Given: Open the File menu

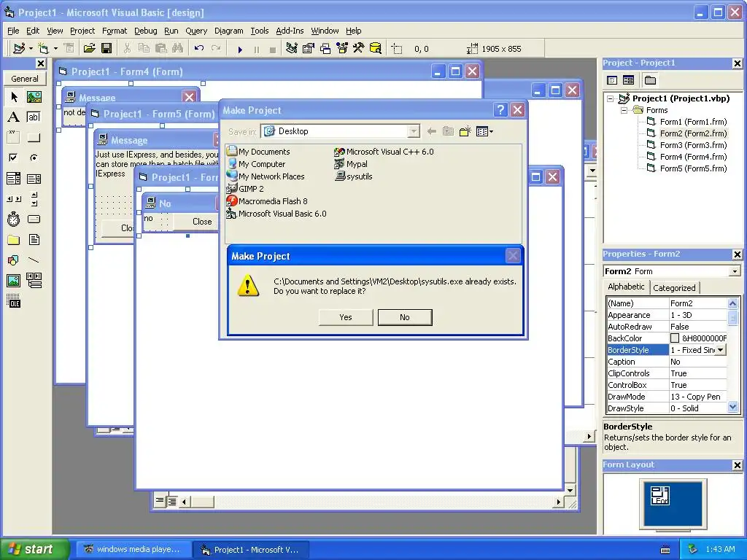Looking at the screenshot, I should pos(13,31).
